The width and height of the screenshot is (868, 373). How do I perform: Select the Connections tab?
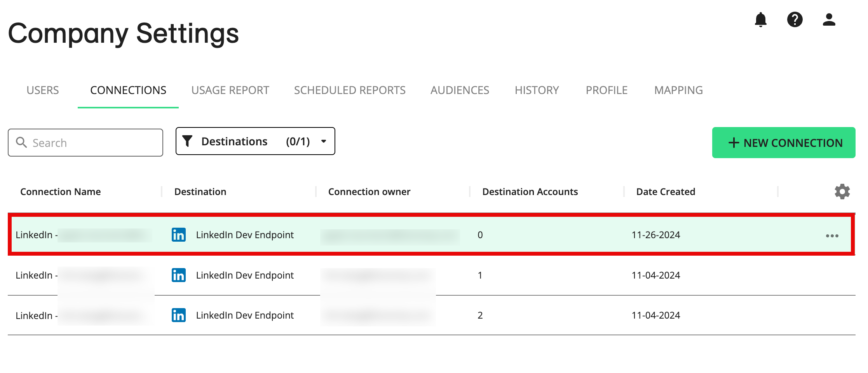[128, 90]
